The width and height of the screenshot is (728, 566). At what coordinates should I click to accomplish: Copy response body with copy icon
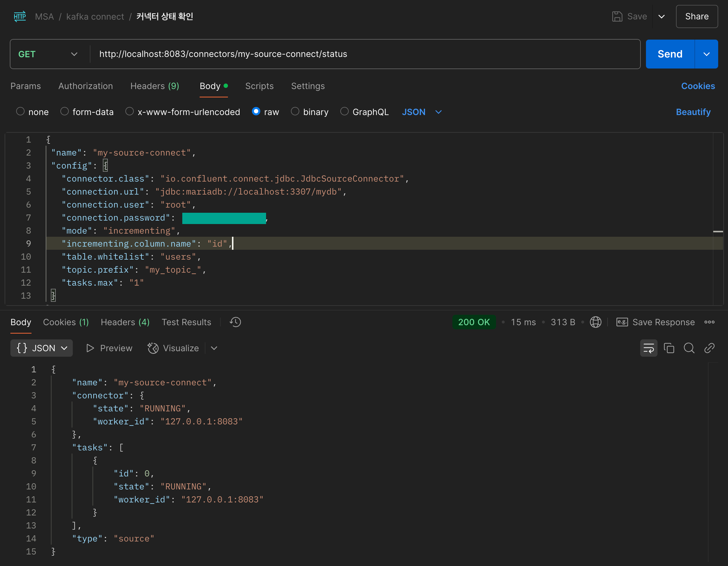tap(669, 348)
